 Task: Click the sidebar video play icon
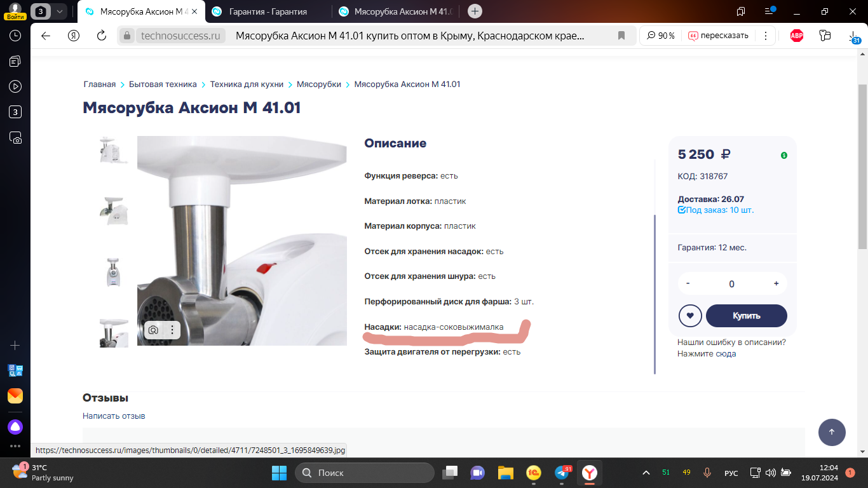[15, 86]
